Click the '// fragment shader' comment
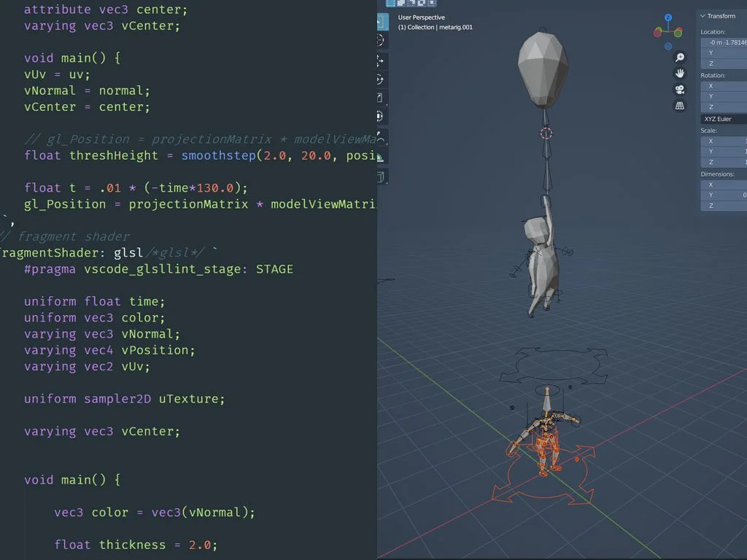This screenshot has height=560, width=747. pyautogui.click(x=65, y=237)
